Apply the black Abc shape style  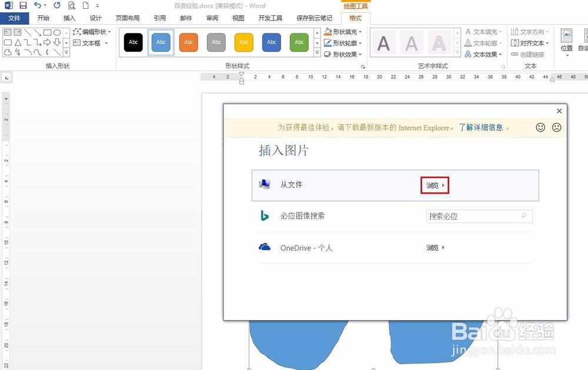[133, 42]
